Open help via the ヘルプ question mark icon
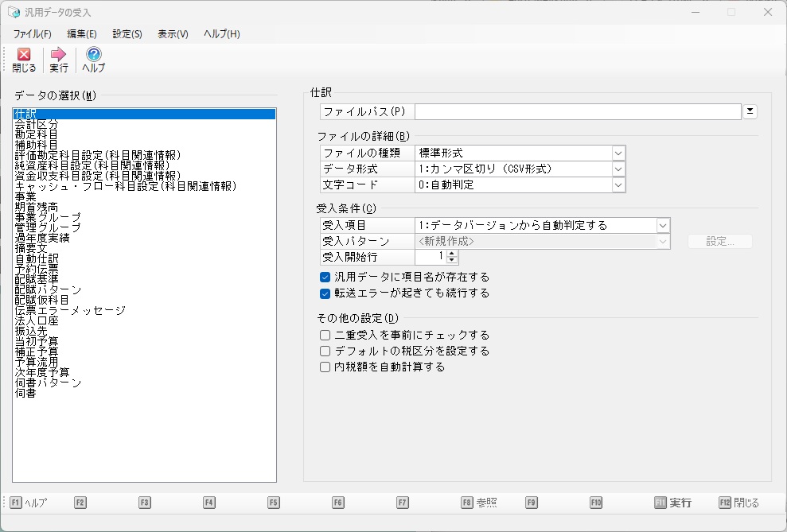 [x=93, y=55]
